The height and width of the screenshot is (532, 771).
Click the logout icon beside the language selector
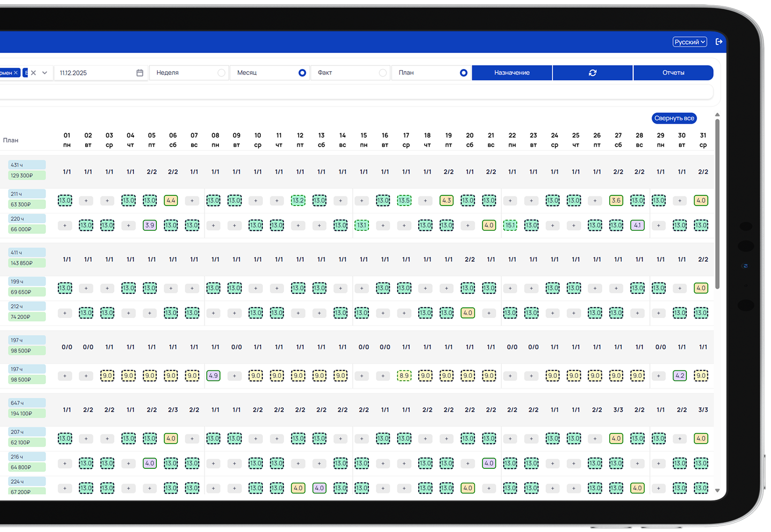719,42
